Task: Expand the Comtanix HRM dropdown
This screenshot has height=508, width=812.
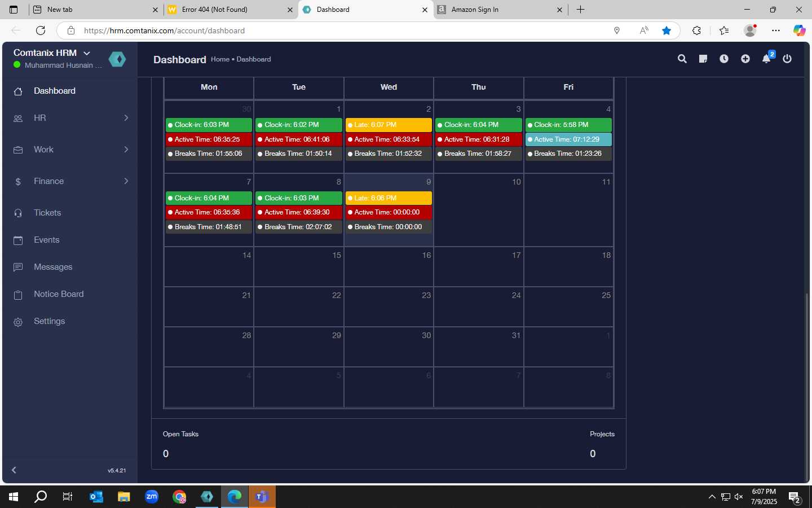Action: (x=86, y=53)
